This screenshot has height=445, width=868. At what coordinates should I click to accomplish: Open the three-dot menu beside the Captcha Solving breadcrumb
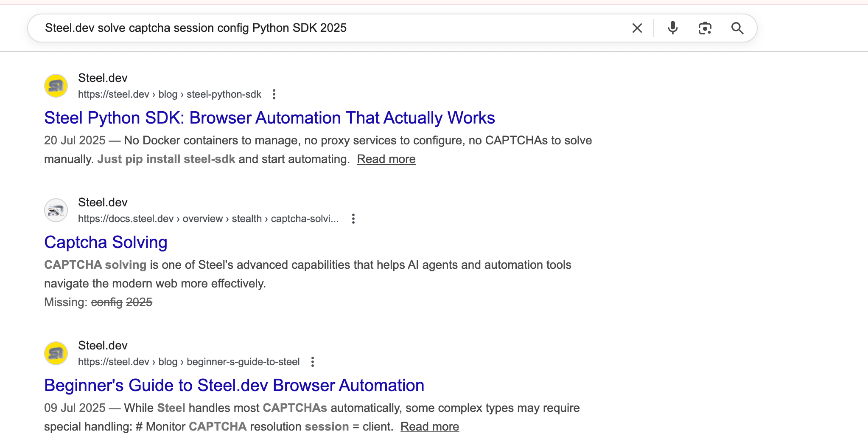point(353,219)
